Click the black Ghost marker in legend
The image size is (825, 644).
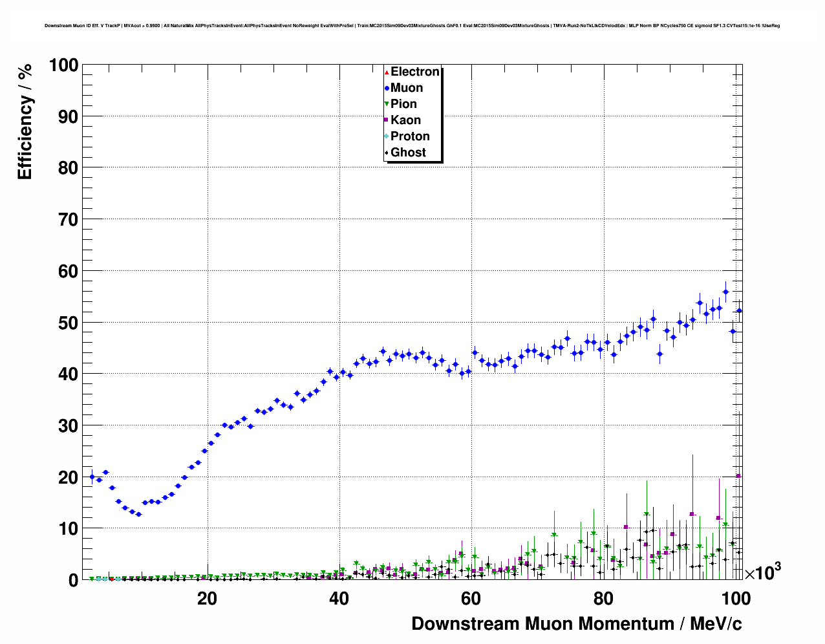click(387, 153)
